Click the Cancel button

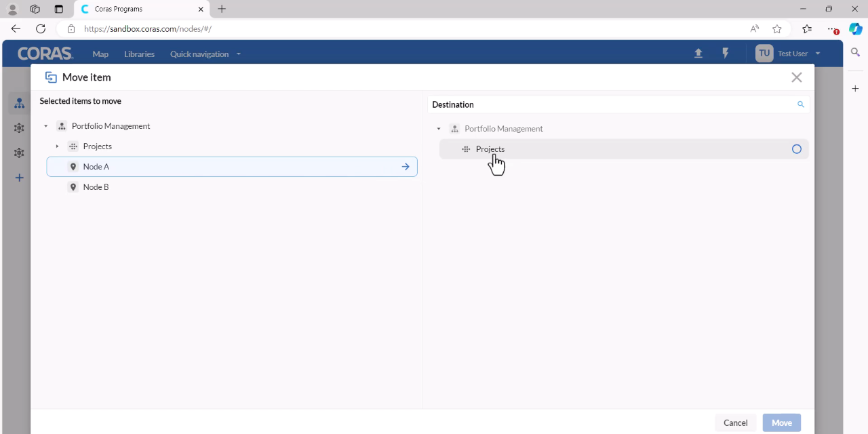(x=735, y=422)
